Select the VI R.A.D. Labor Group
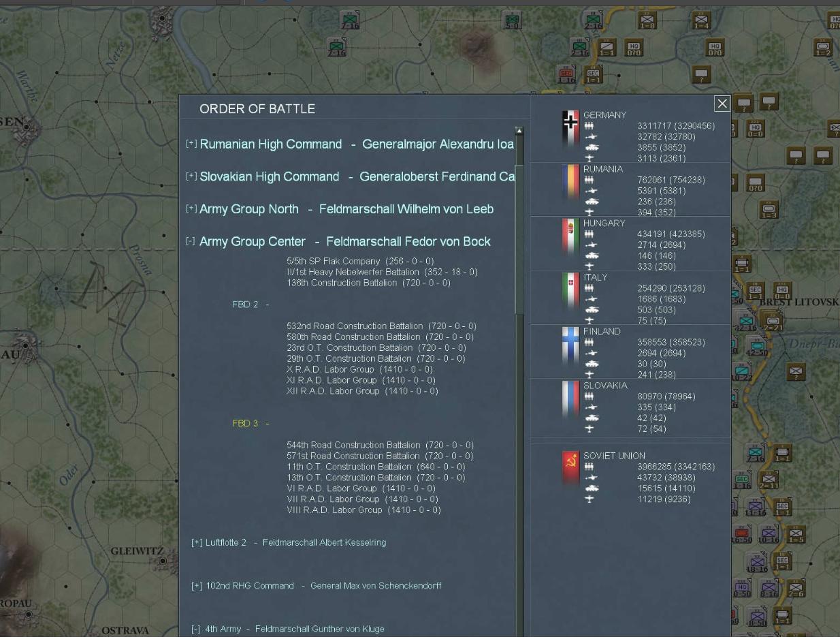Viewport: 840px width, 639px height. (x=359, y=488)
